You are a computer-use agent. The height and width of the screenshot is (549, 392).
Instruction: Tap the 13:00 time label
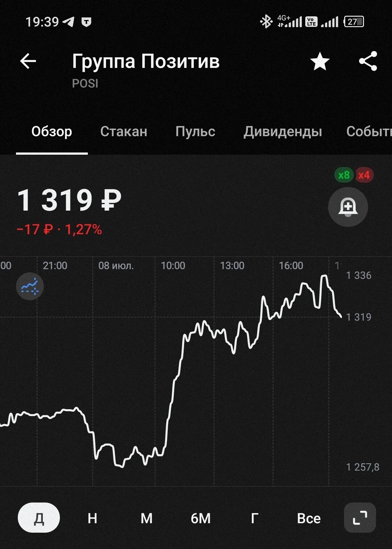[x=232, y=265]
